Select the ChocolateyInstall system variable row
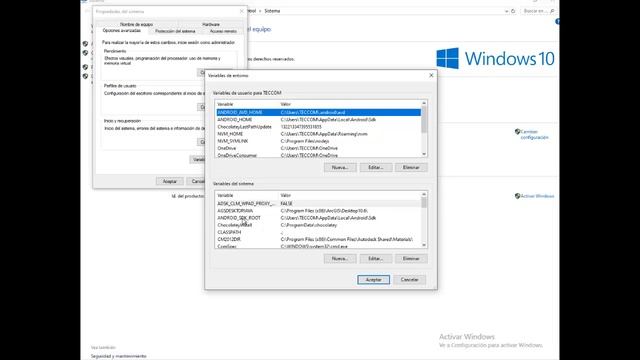 tap(318, 225)
